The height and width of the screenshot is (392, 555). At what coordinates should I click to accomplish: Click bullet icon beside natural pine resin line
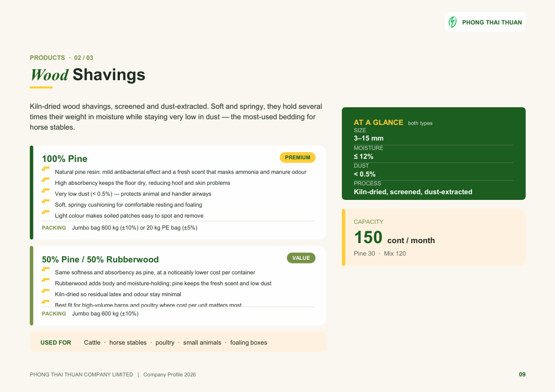point(46,169)
